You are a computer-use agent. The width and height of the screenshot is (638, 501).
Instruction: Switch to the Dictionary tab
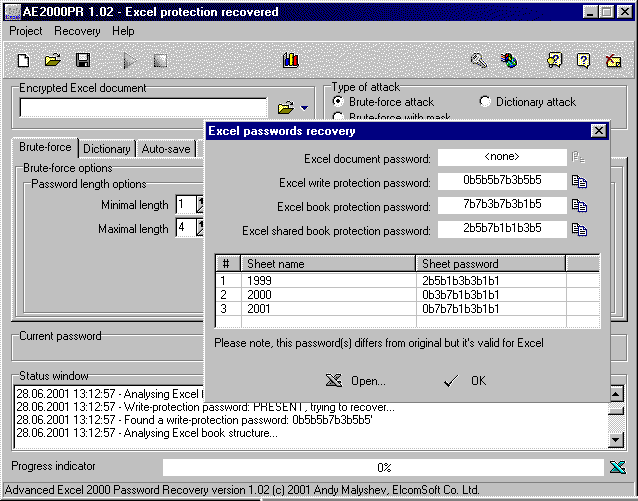point(106,149)
